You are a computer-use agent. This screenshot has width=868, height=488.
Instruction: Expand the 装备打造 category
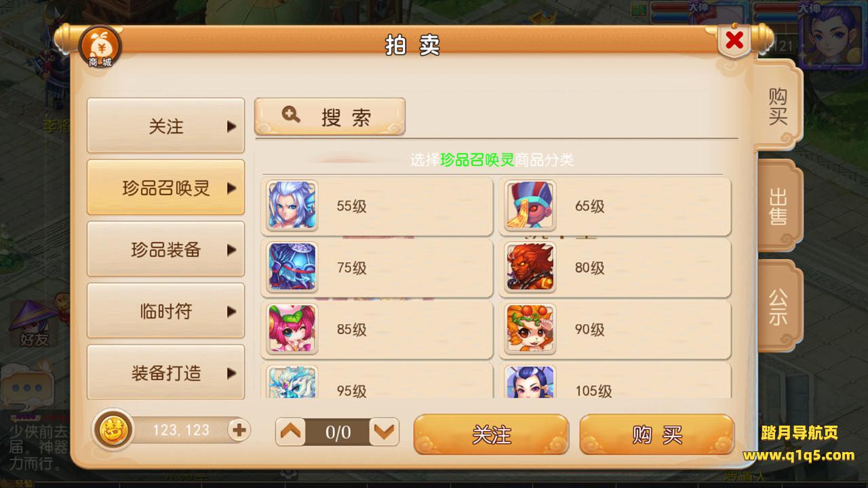coord(165,372)
